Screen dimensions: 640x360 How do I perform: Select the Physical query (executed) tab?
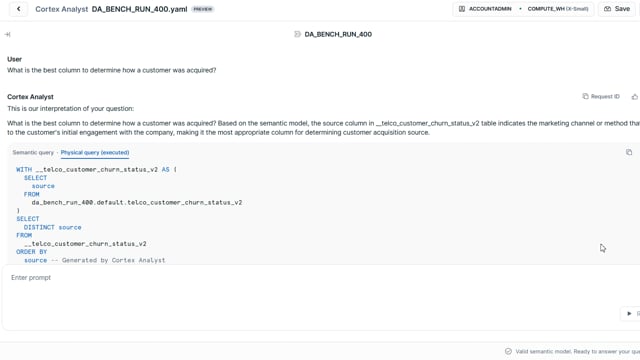95,153
